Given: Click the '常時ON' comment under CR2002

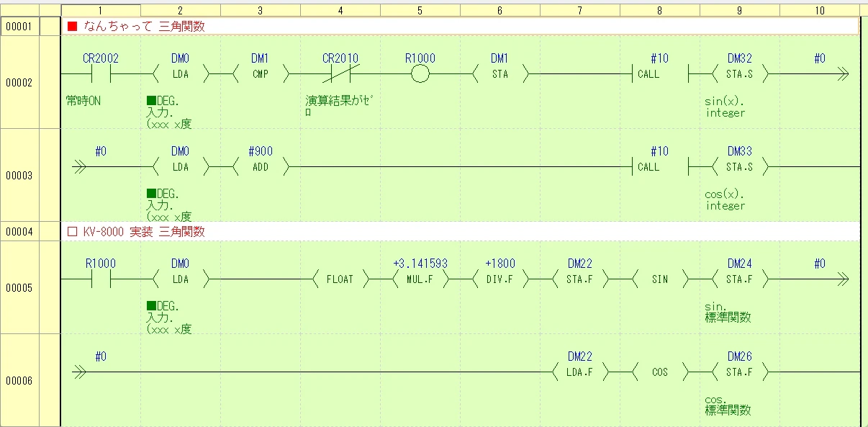Looking at the screenshot, I should click(x=83, y=101).
